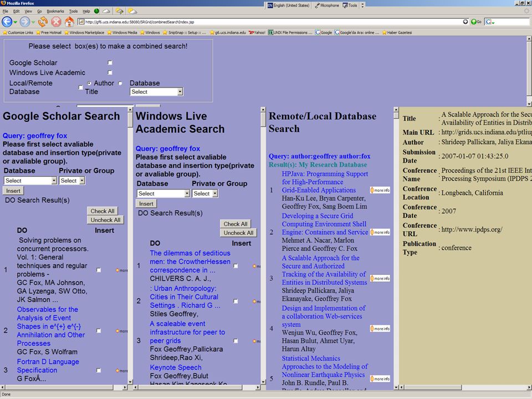Screen dimensions: 532x399
Task: Click more info for Developing a Secure Grid result
Action: point(380,232)
